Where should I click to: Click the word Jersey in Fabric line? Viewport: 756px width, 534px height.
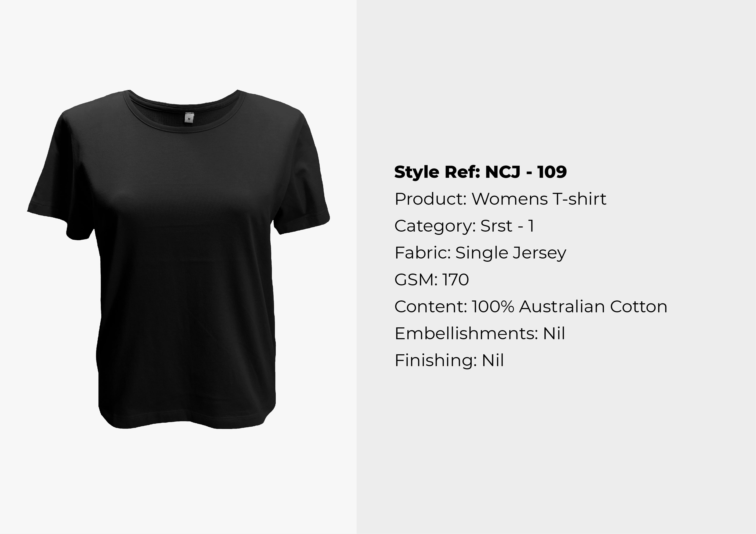click(539, 253)
